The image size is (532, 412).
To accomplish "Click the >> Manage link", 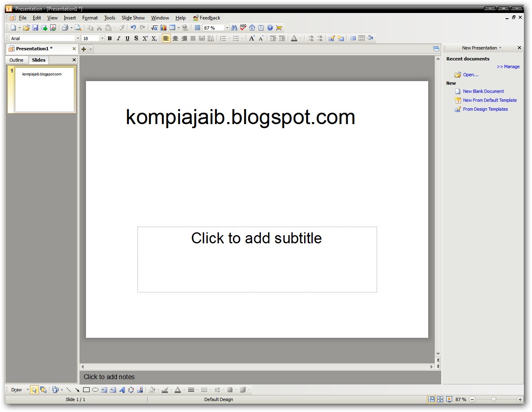I will pos(508,67).
